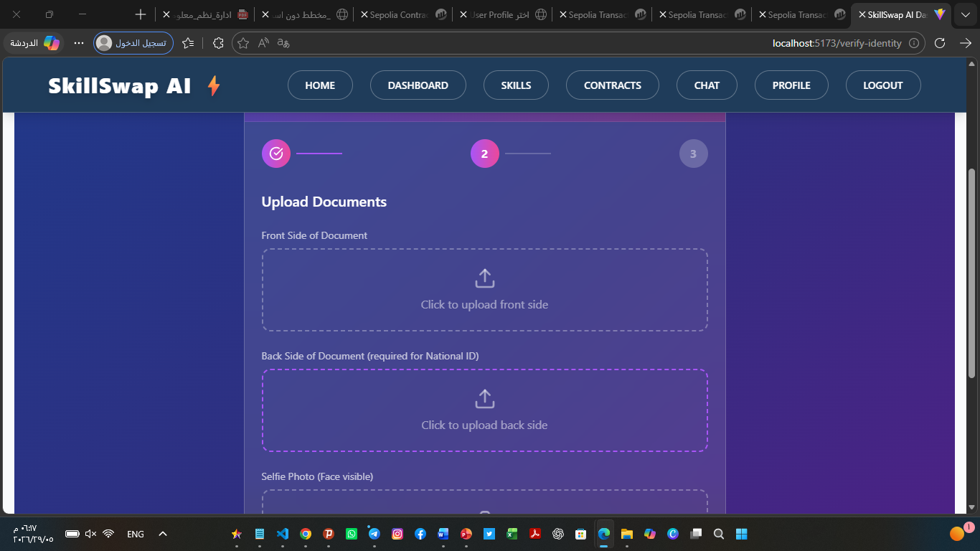Click the browser forward/back arrow icon
The image size is (980, 551).
966,43
